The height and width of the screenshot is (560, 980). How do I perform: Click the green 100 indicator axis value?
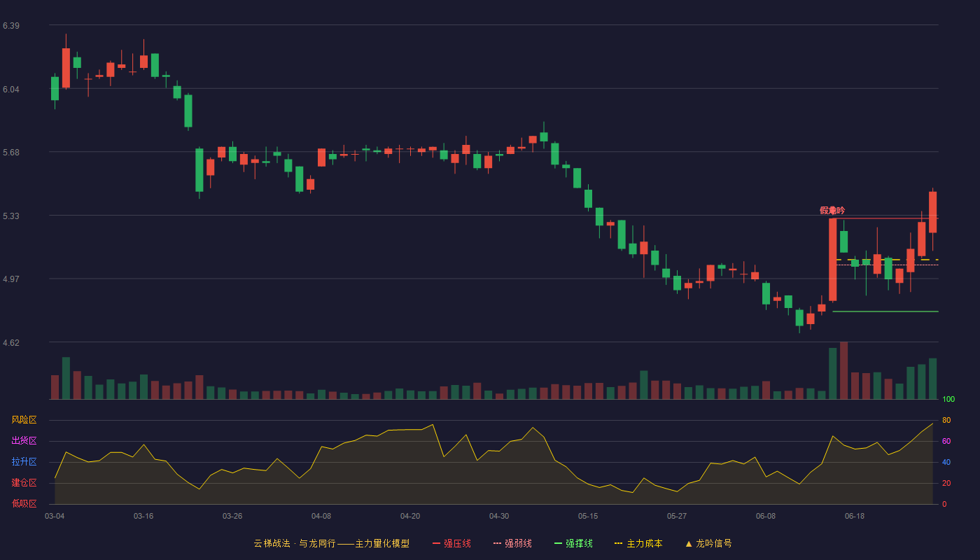948,400
